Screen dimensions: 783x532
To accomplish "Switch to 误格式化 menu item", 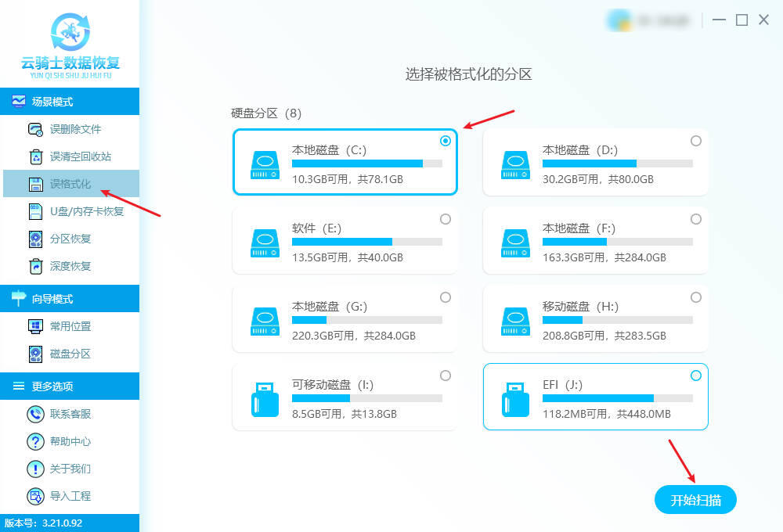I will coord(71,184).
